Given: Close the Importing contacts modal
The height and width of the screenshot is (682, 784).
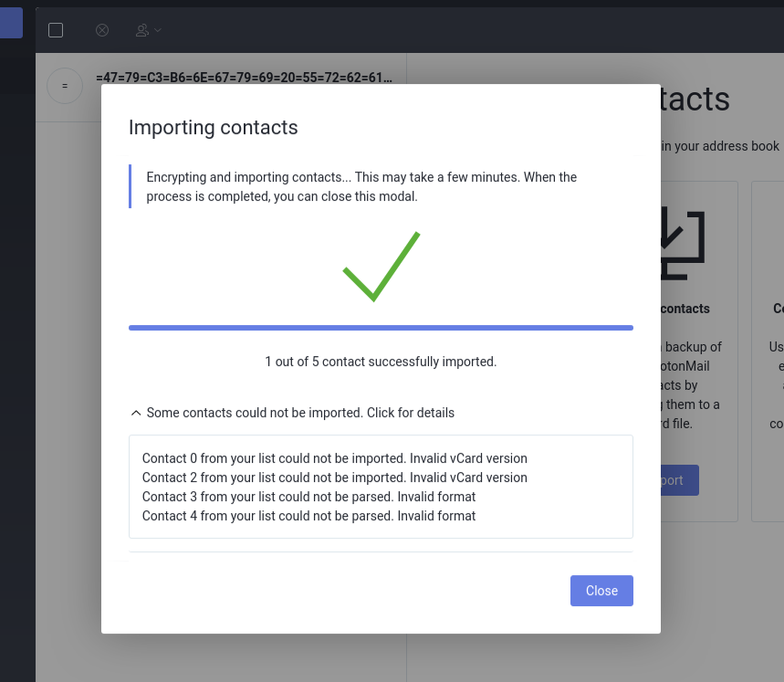Looking at the screenshot, I should pyautogui.click(x=601, y=591).
